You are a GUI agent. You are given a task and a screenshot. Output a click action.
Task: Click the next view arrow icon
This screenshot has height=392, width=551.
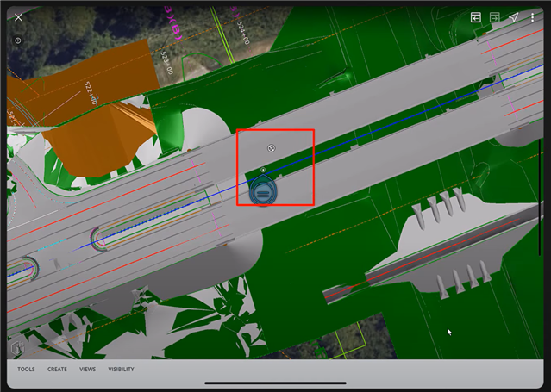[494, 17]
